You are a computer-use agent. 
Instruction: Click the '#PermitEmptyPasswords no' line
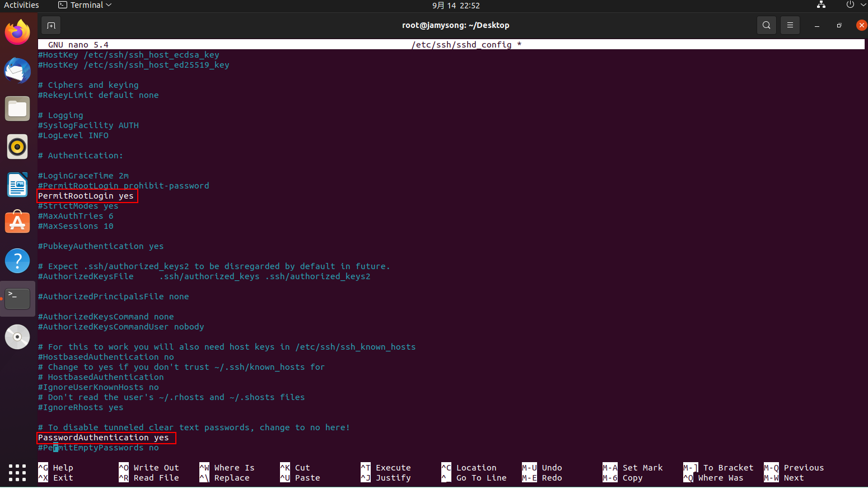click(x=98, y=448)
